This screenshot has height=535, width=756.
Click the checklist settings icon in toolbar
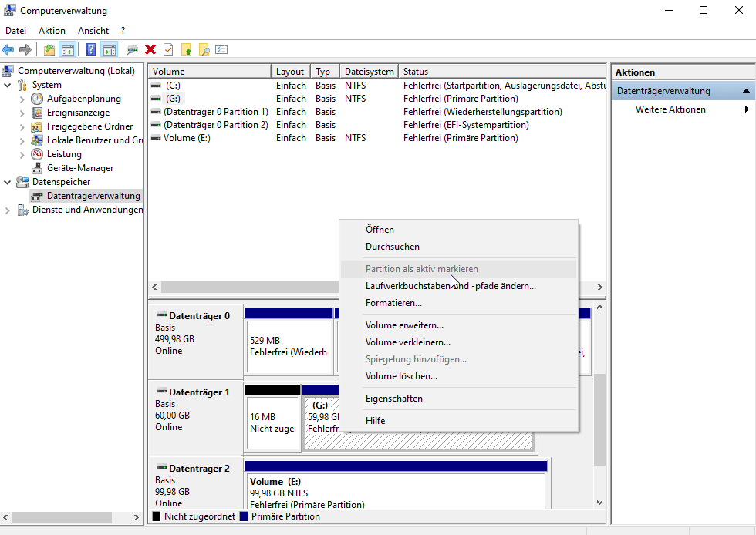pos(222,50)
